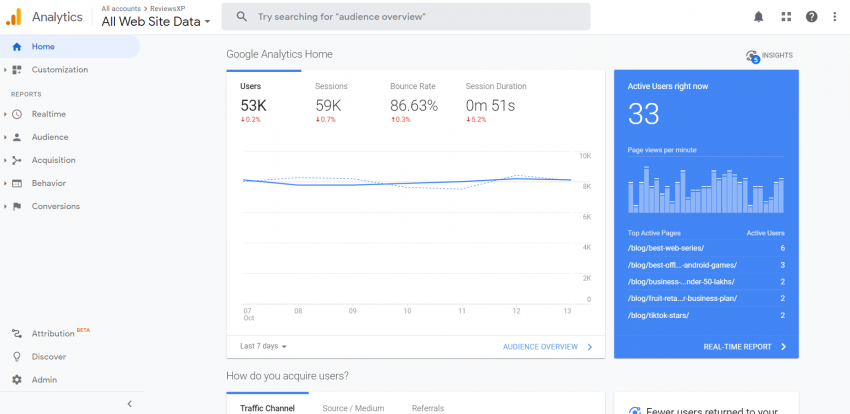
Task: Expand the Audience reports arrow
Action: coord(5,137)
